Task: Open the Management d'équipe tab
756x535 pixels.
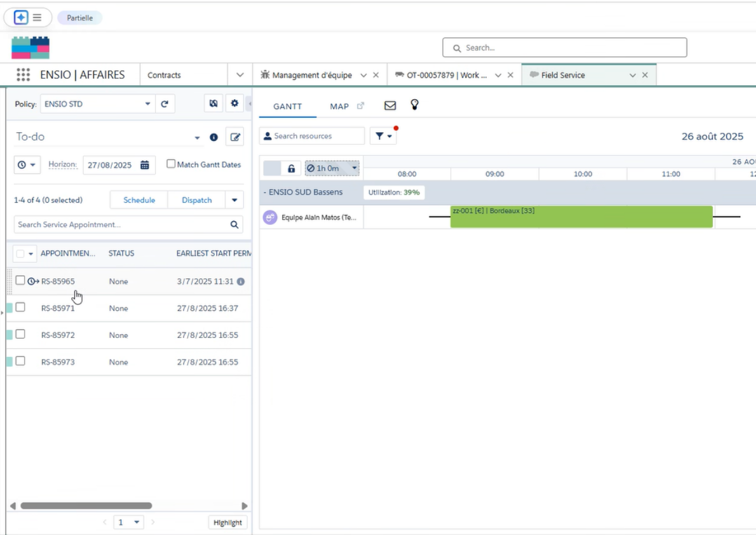Action: (311, 75)
